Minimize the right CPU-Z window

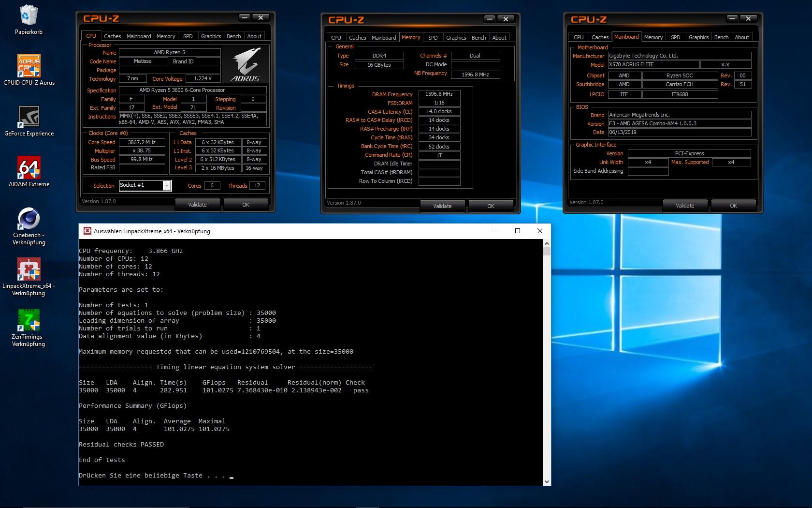(x=732, y=18)
